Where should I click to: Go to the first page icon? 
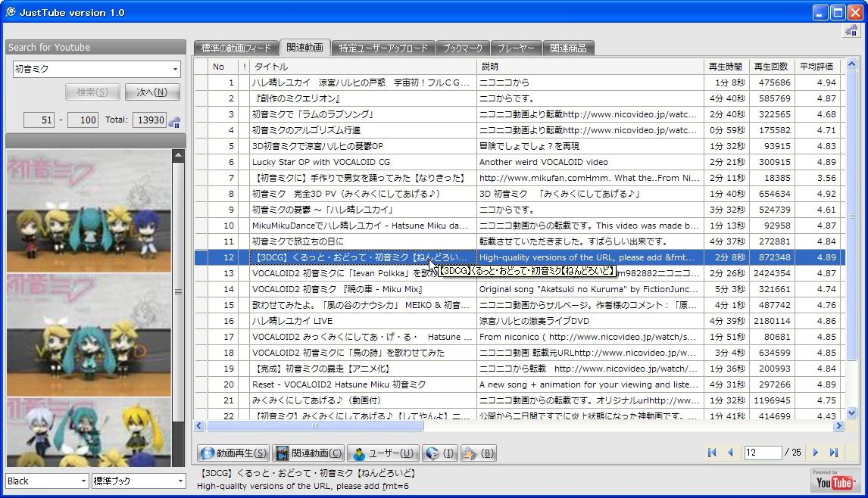click(712, 453)
